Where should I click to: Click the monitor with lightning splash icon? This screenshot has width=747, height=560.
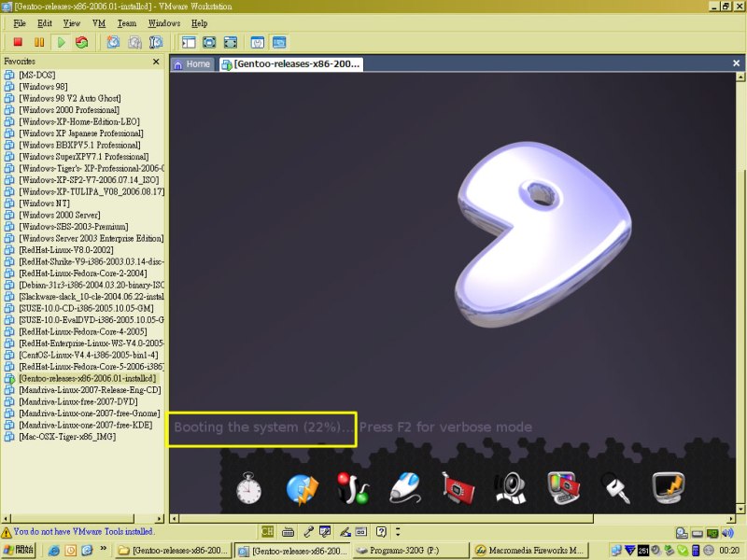pyautogui.click(x=668, y=487)
